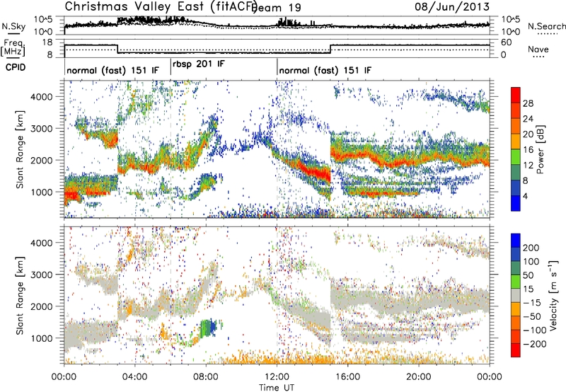Click the '16:00' time tick label

[x=347, y=377]
